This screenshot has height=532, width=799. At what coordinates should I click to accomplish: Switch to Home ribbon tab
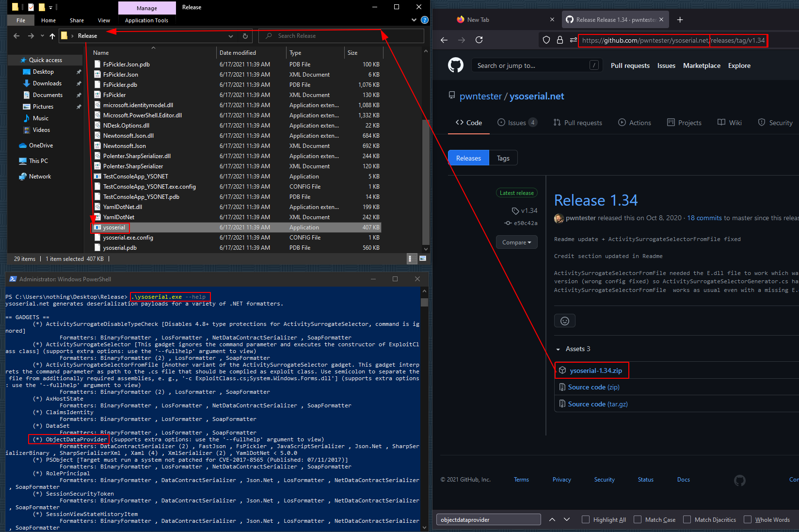pyautogui.click(x=48, y=20)
